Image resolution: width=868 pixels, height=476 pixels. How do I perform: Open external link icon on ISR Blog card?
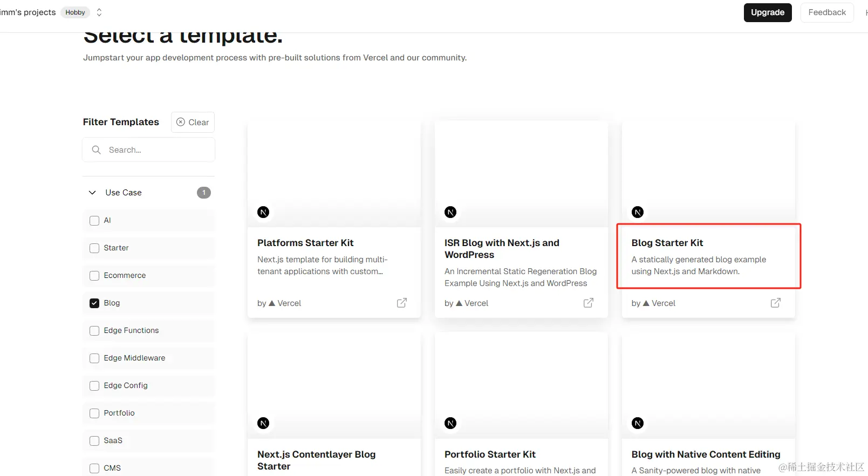click(x=589, y=303)
